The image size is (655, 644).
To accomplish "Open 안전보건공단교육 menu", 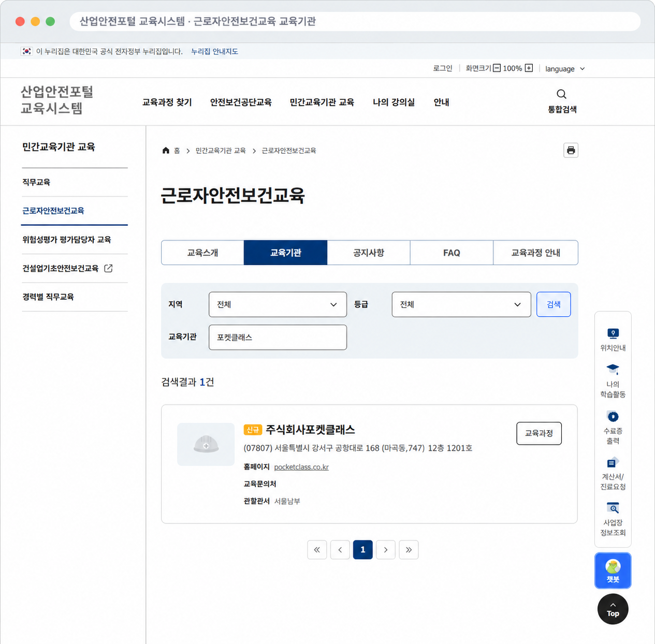I will pos(241,102).
